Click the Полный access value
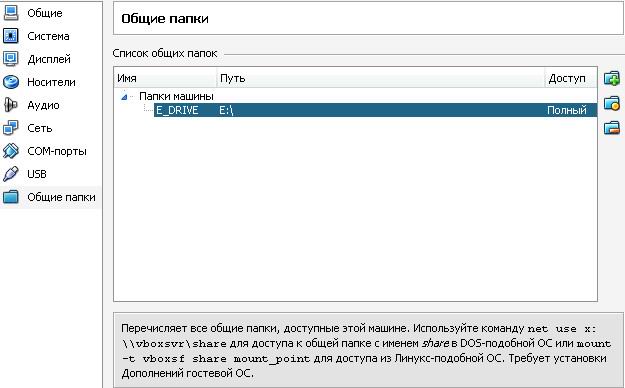The image size is (625, 388). click(x=566, y=110)
